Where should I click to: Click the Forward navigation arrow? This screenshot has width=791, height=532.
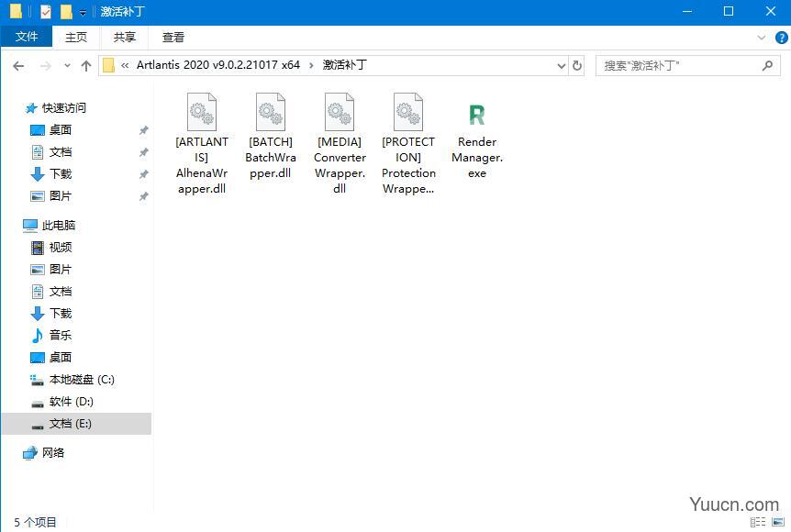tap(45, 65)
